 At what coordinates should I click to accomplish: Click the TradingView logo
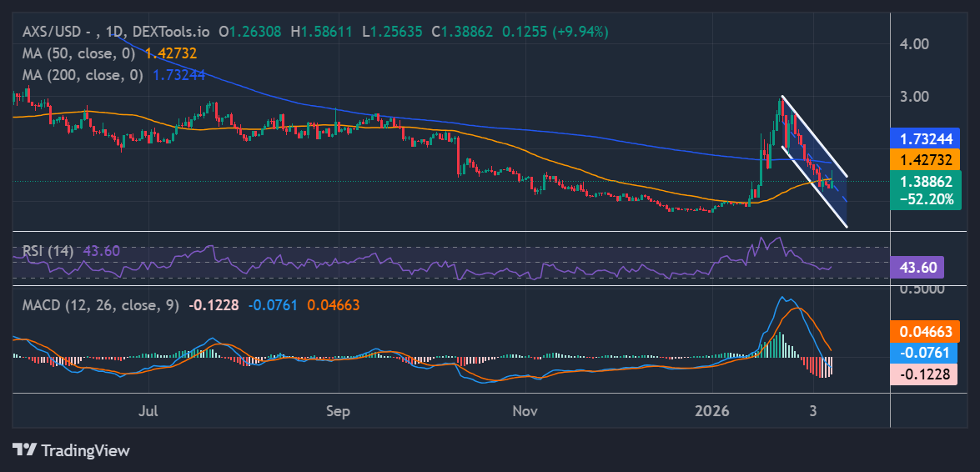(71, 449)
